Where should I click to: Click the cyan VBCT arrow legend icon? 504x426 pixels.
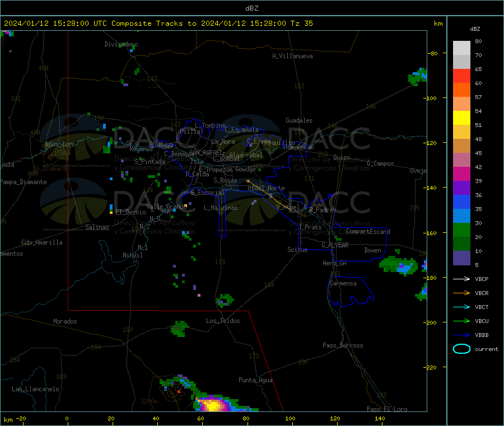(x=461, y=307)
